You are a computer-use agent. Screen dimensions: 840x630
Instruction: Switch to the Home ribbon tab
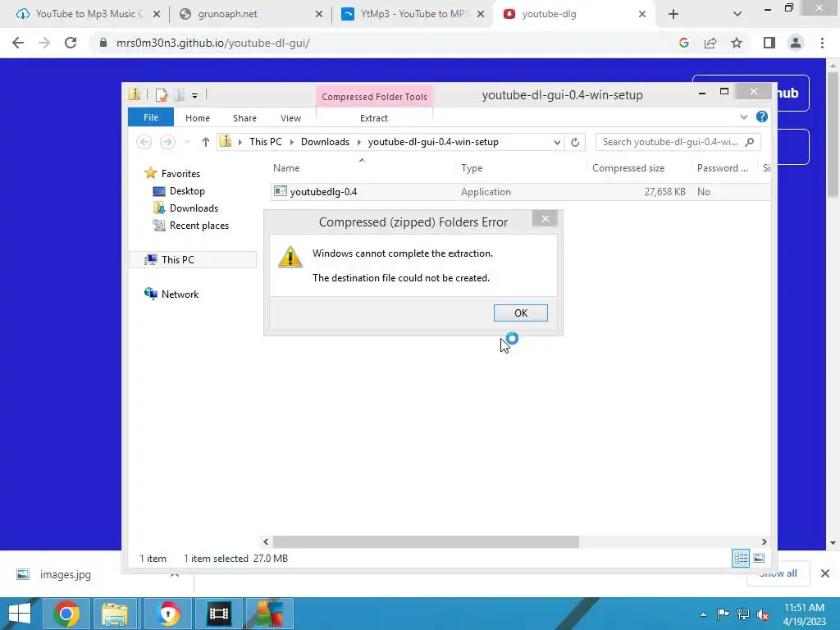pyautogui.click(x=197, y=118)
